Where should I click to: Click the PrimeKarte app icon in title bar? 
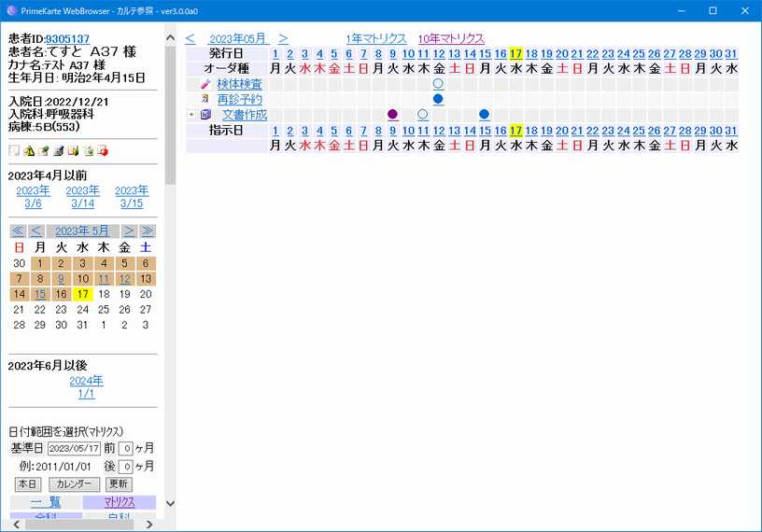tap(11, 10)
